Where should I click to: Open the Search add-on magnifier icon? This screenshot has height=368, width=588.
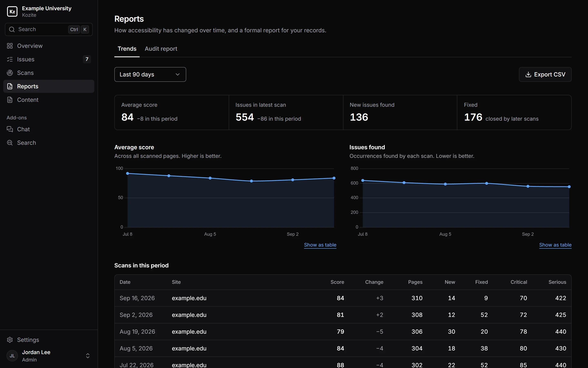coord(10,143)
